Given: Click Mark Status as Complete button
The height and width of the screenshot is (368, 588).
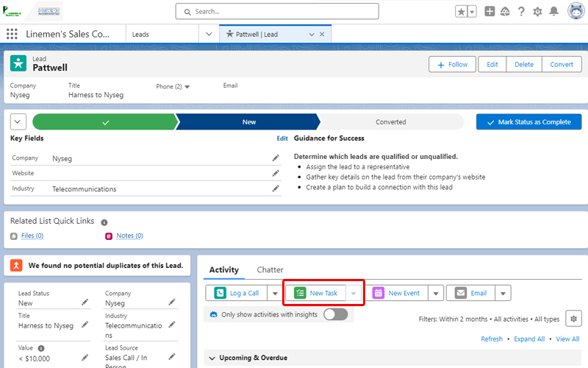Looking at the screenshot, I should (528, 122).
